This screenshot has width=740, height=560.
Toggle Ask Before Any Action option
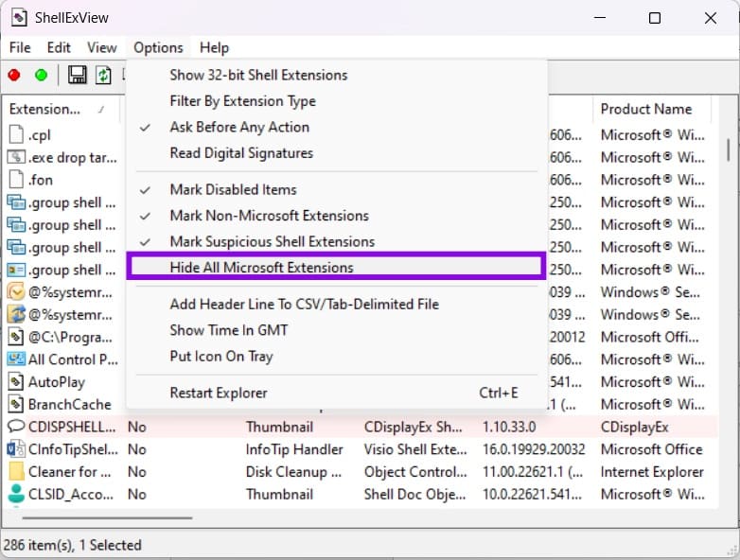[x=336, y=127]
